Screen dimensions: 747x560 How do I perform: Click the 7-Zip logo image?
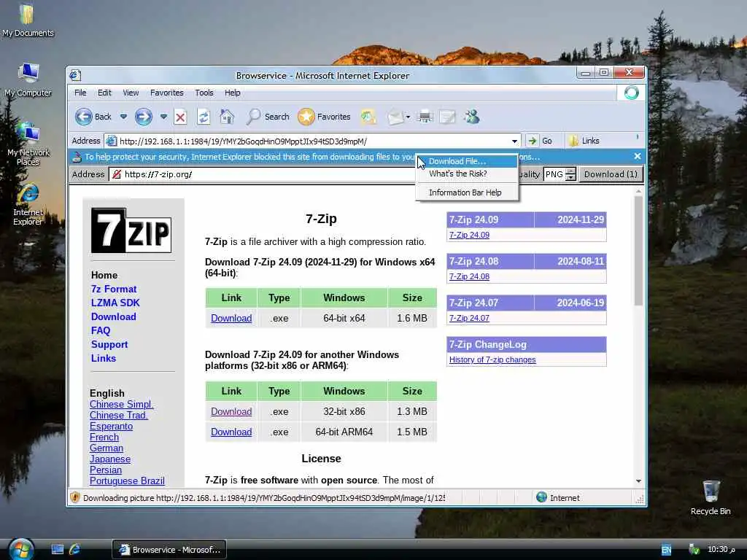tap(131, 230)
